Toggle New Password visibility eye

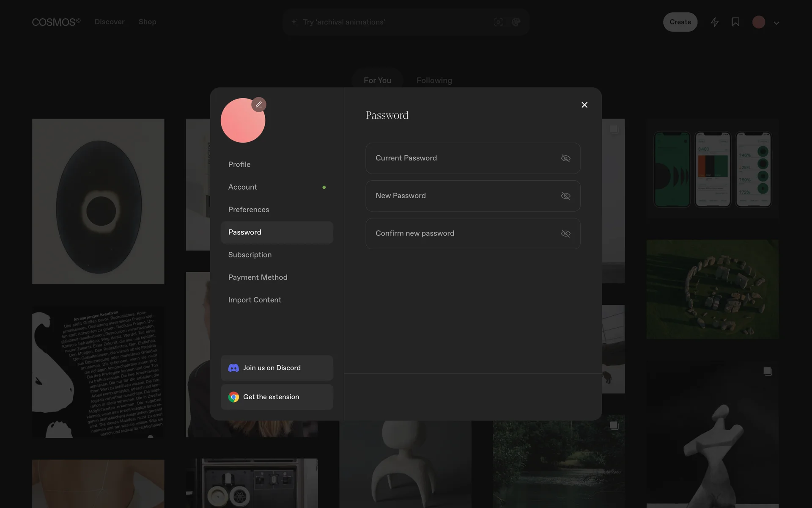565,196
